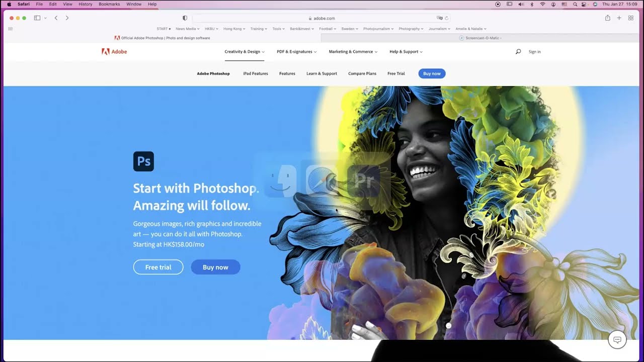Expand the PDF & E-signatures menu

(297, 51)
